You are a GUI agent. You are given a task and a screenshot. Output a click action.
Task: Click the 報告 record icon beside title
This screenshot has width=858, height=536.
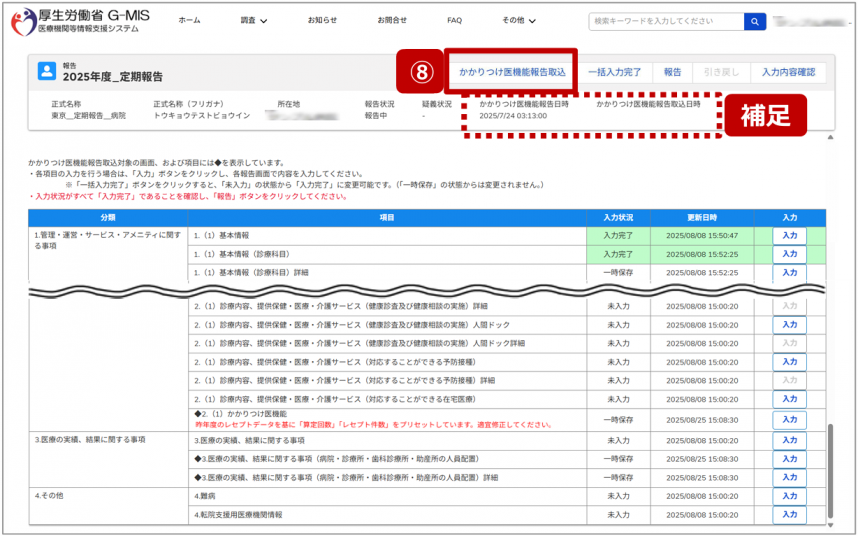coord(46,71)
